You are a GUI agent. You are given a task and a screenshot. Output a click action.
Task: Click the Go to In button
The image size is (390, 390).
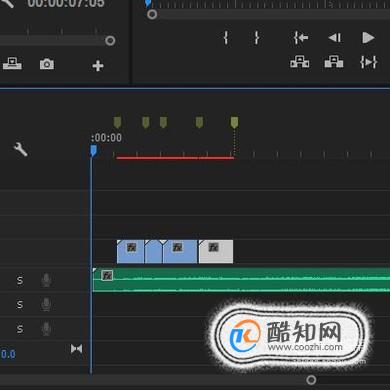coord(301,38)
